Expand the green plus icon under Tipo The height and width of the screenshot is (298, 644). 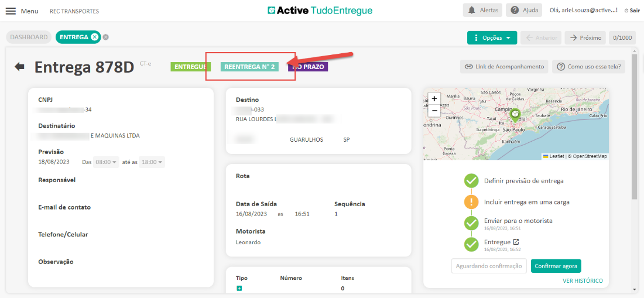click(x=239, y=288)
